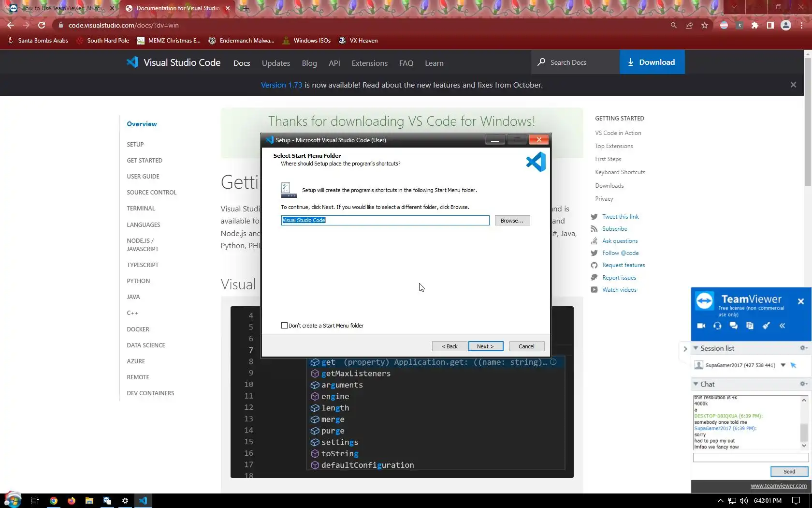Click the Report issues link
812x508 pixels.
coord(619,278)
